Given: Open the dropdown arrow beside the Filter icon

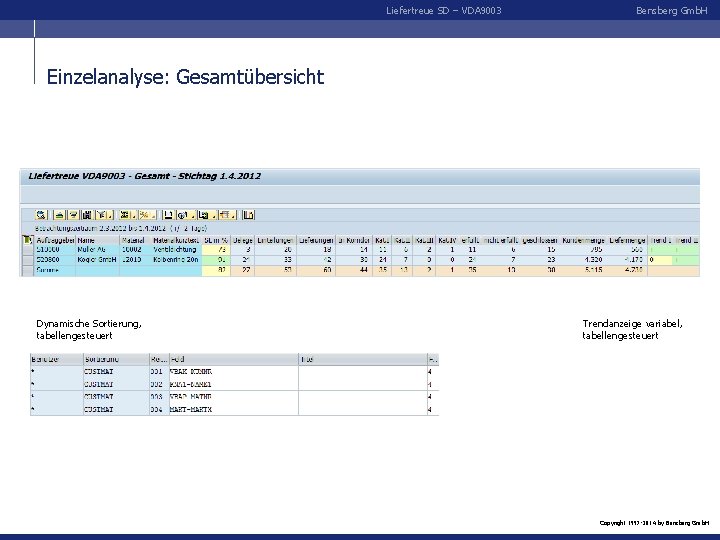Looking at the screenshot, I should (111, 215).
